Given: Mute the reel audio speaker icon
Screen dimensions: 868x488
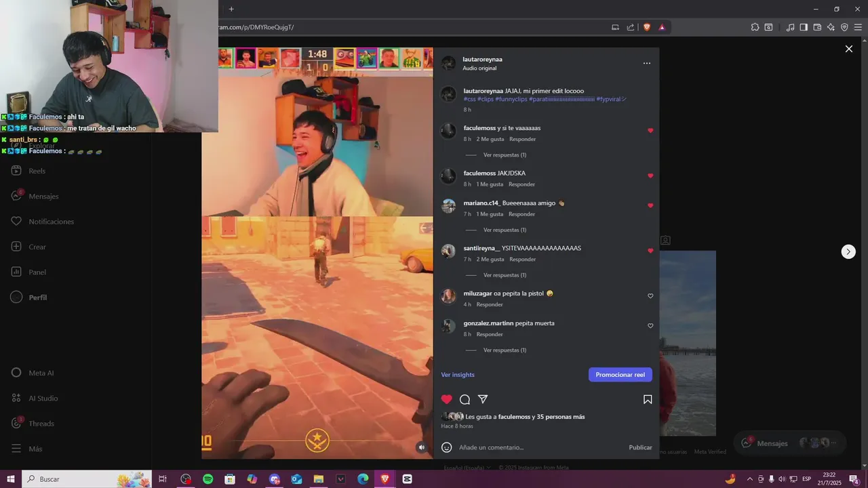Looking at the screenshot, I should [x=421, y=447].
